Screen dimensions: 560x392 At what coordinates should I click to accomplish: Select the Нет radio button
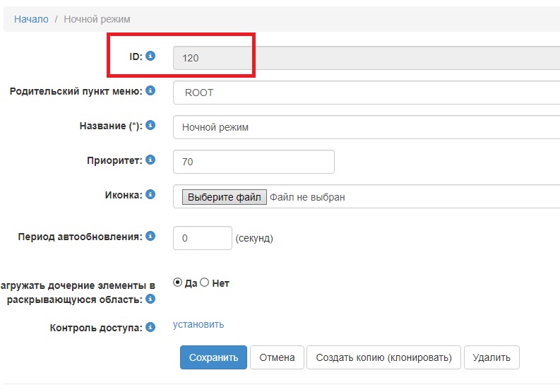click(205, 283)
